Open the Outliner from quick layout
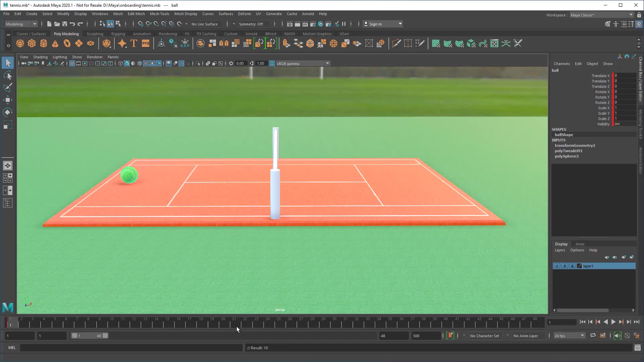The width and height of the screenshot is (644, 362). pyautogui.click(x=8, y=203)
